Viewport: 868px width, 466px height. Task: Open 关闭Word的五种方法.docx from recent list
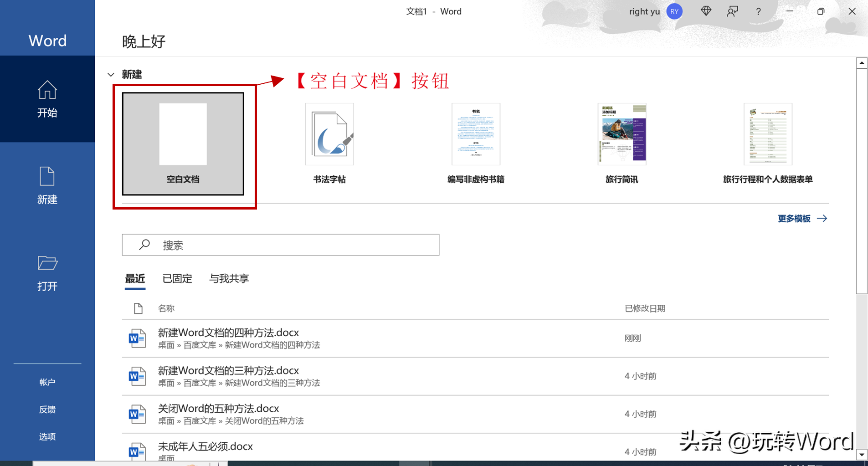click(475, 414)
